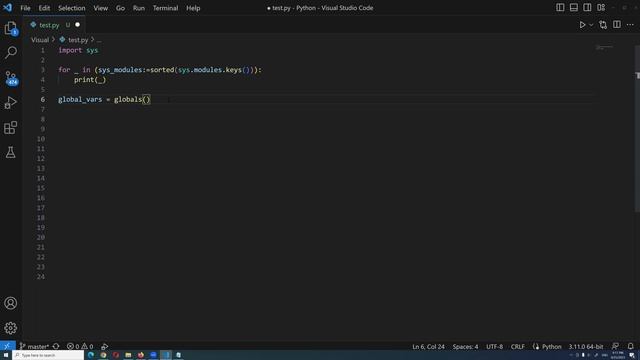
Task: Split the editor right
Action: [617, 25]
